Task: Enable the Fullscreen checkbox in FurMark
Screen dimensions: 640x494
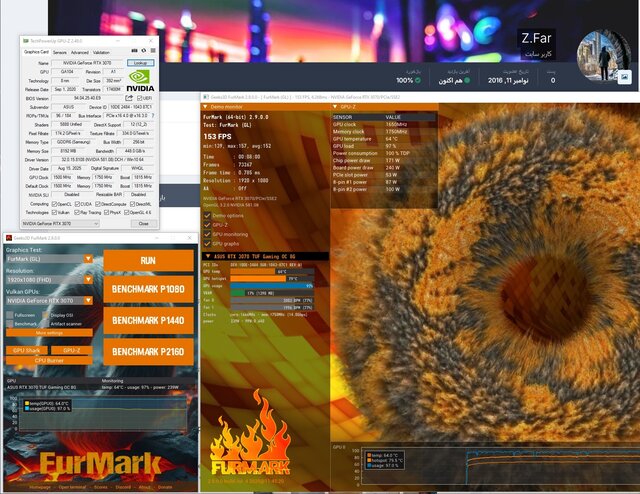Action: 12,314
